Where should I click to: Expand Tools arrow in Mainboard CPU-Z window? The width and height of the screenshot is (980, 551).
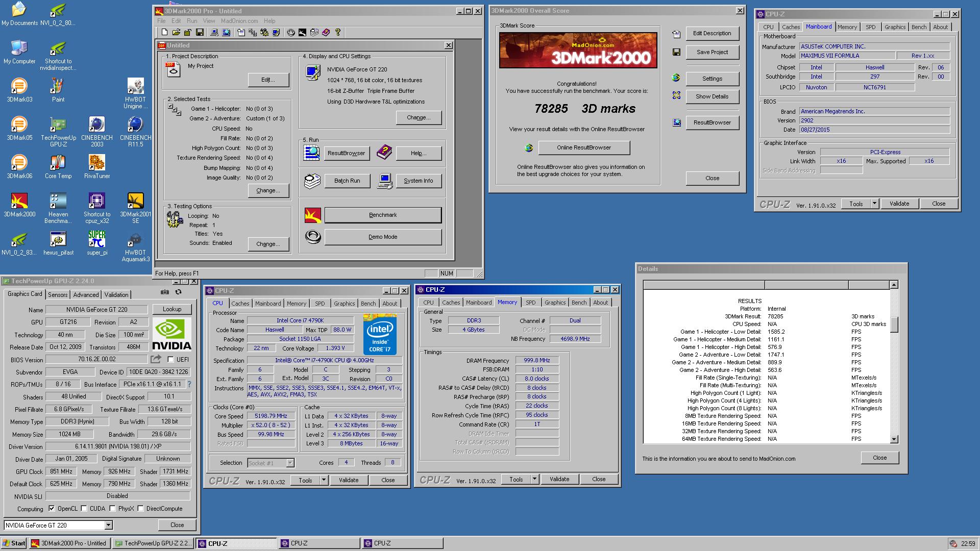pos(874,204)
